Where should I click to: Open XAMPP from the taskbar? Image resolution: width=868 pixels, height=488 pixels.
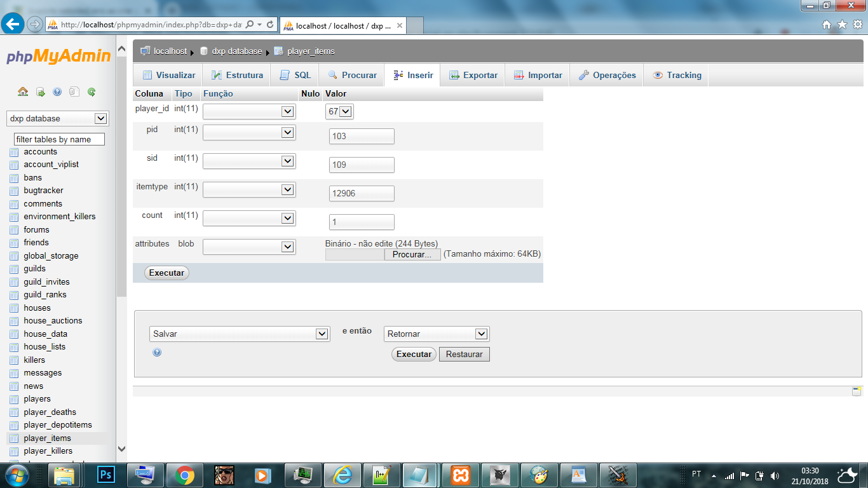[x=461, y=475]
